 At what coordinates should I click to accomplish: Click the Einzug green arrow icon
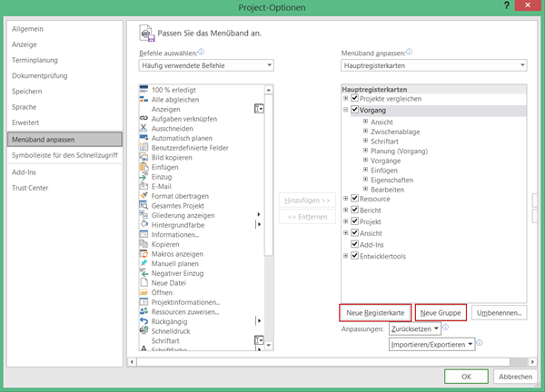(x=144, y=177)
